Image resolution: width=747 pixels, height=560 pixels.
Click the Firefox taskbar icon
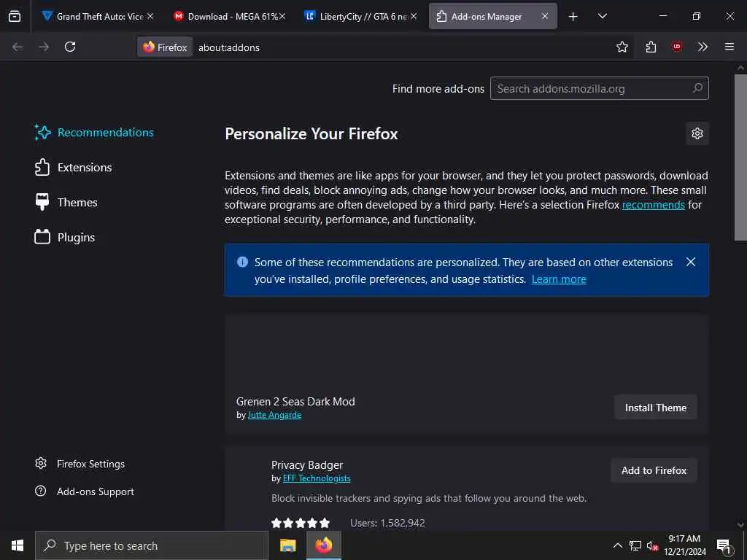click(323, 545)
